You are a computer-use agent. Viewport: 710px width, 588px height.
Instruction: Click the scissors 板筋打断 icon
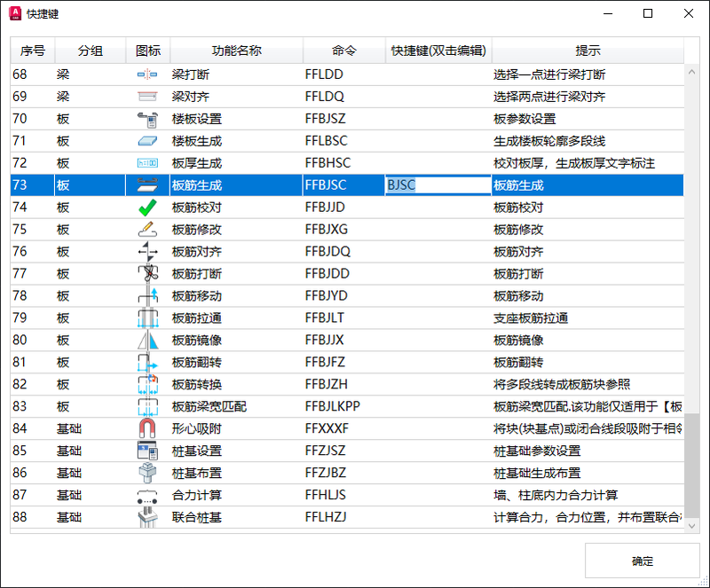coord(147,274)
